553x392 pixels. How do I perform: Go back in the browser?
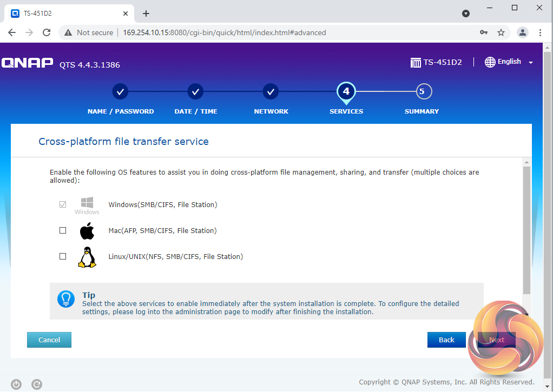(x=12, y=33)
